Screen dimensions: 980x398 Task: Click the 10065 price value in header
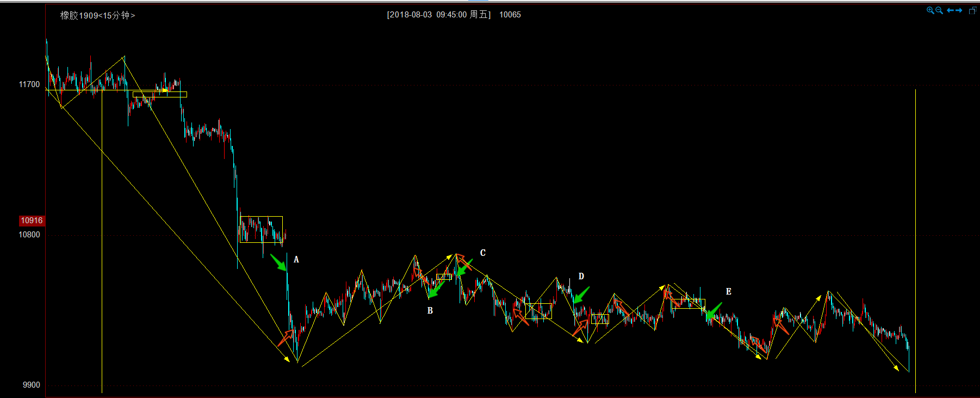click(x=510, y=15)
